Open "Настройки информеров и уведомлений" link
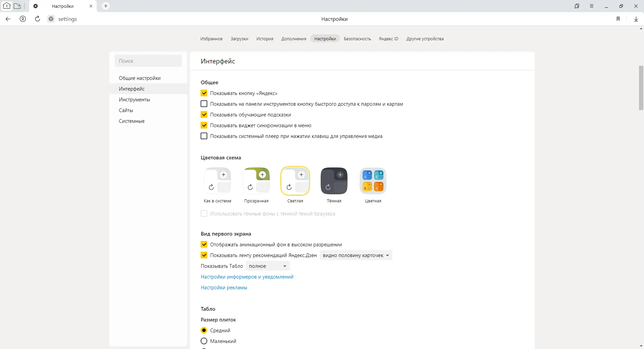Screen dimensions: 644x349 pos(247,277)
